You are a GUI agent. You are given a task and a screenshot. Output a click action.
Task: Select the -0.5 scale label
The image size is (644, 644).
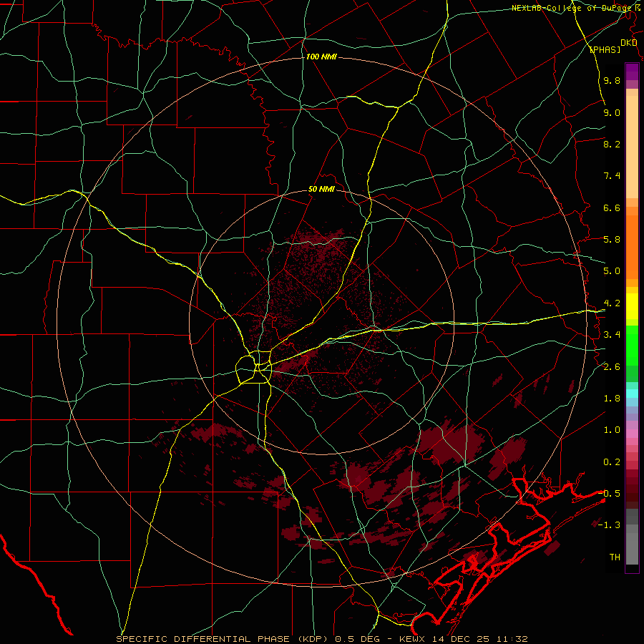click(609, 494)
